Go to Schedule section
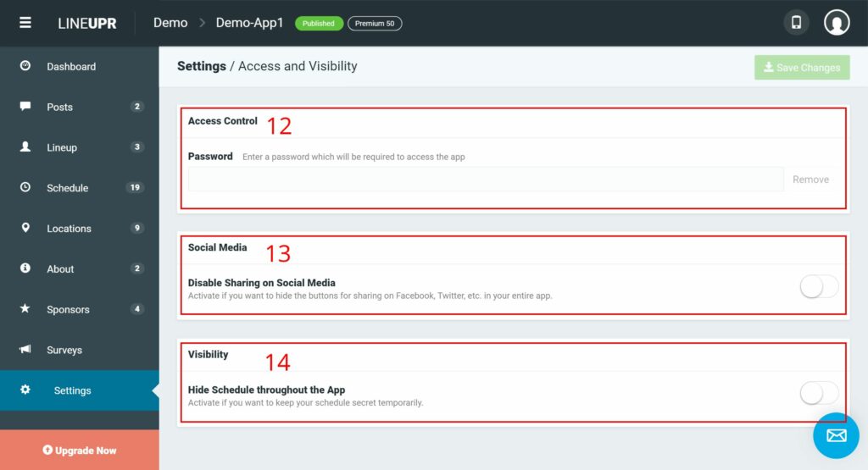The height and width of the screenshot is (470, 868). (79, 188)
